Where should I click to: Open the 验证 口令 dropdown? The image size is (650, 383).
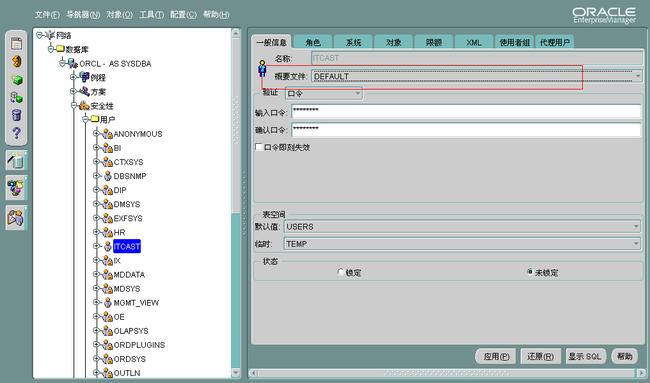click(x=324, y=93)
